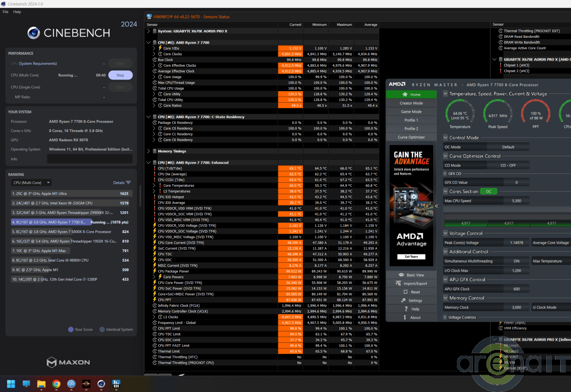Toggle Memory Control section checkbox
Viewport: 571px width, 392px height.
tap(445, 298)
